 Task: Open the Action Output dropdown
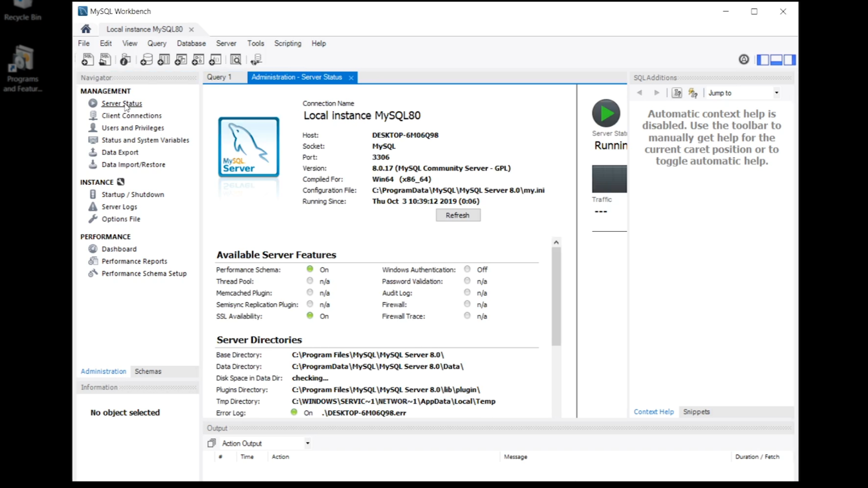click(x=307, y=443)
